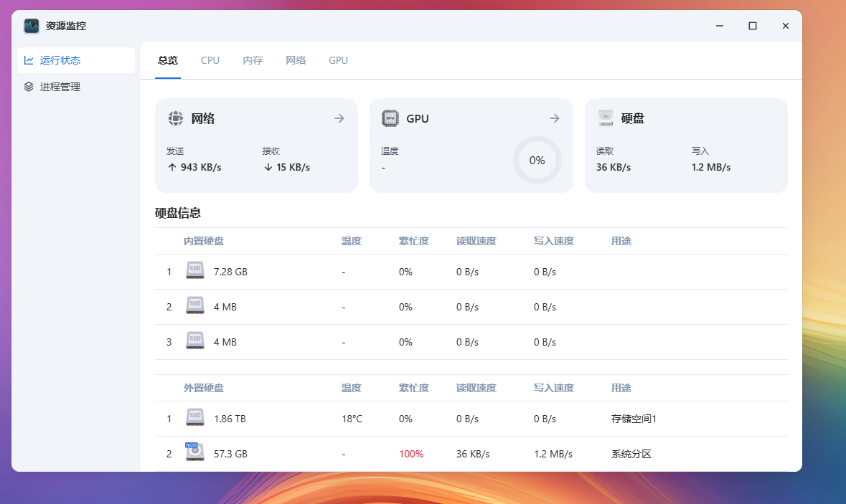
Task: Click the 温度 label on the GPU card
Action: [x=390, y=151]
